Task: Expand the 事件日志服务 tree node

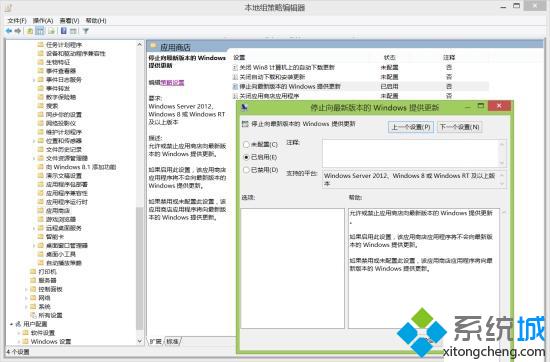Action: [x=34, y=80]
